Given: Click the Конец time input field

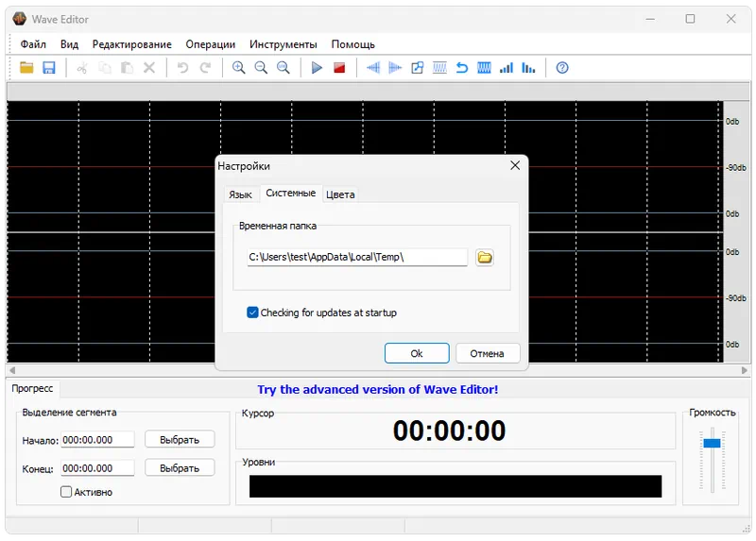Looking at the screenshot, I should 97,467.
